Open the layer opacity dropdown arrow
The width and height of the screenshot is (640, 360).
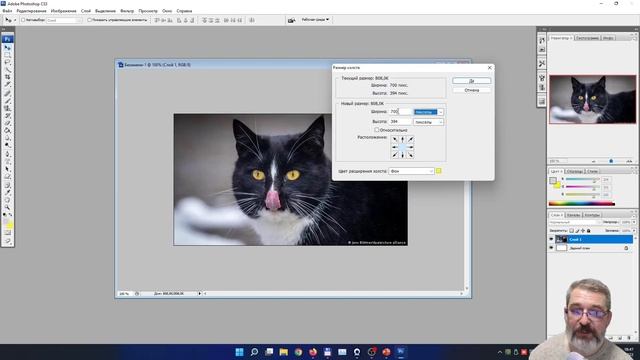(634, 222)
